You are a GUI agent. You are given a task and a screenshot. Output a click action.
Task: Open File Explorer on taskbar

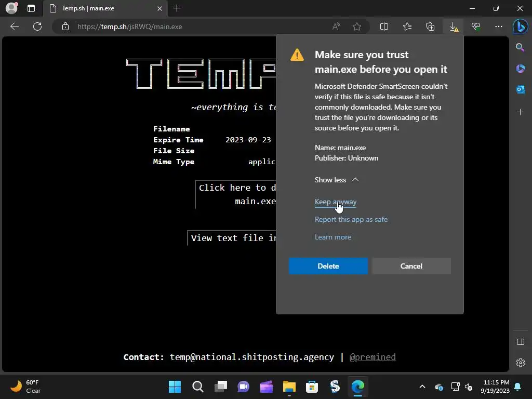(289, 387)
